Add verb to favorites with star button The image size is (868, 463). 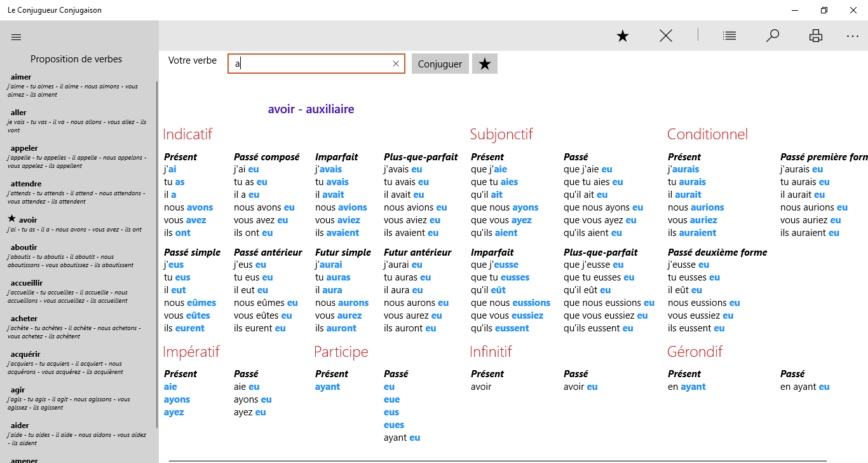485,64
